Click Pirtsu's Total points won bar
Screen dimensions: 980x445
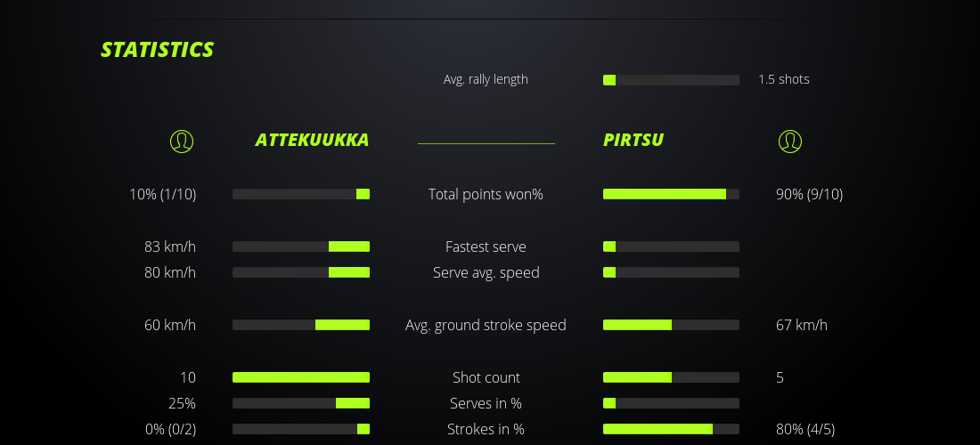pos(671,194)
